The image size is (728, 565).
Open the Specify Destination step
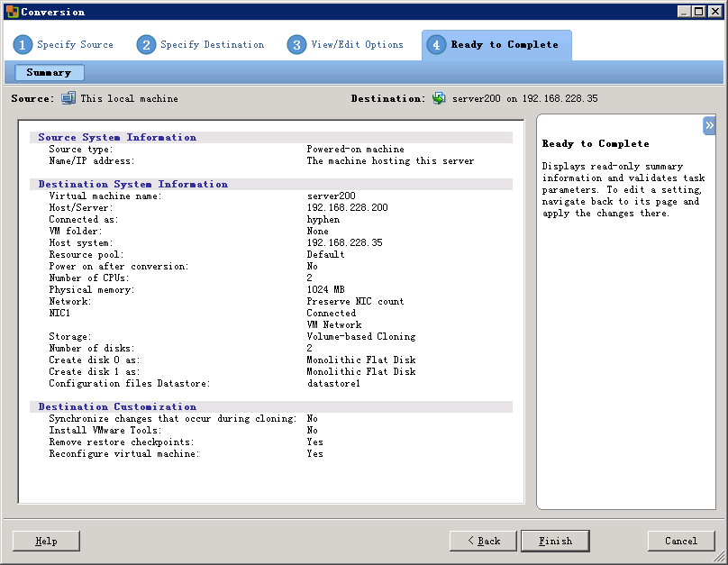pos(212,45)
